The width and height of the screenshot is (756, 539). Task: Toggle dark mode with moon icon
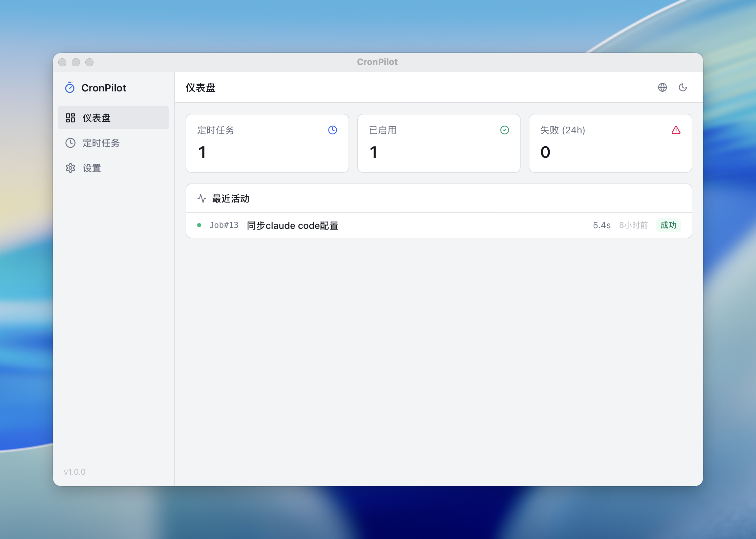point(682,87)
